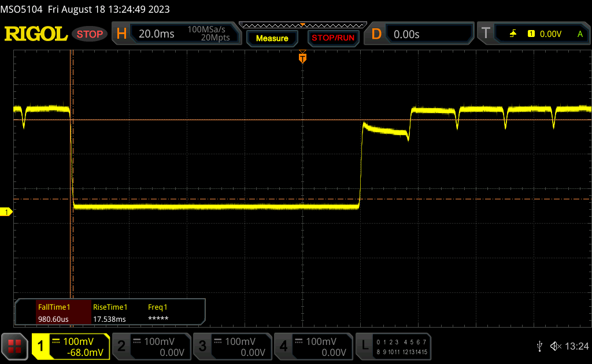The image size is (592, 364).
Task: Click the channel 1 yellow ground marker
Action: (6, 213)
